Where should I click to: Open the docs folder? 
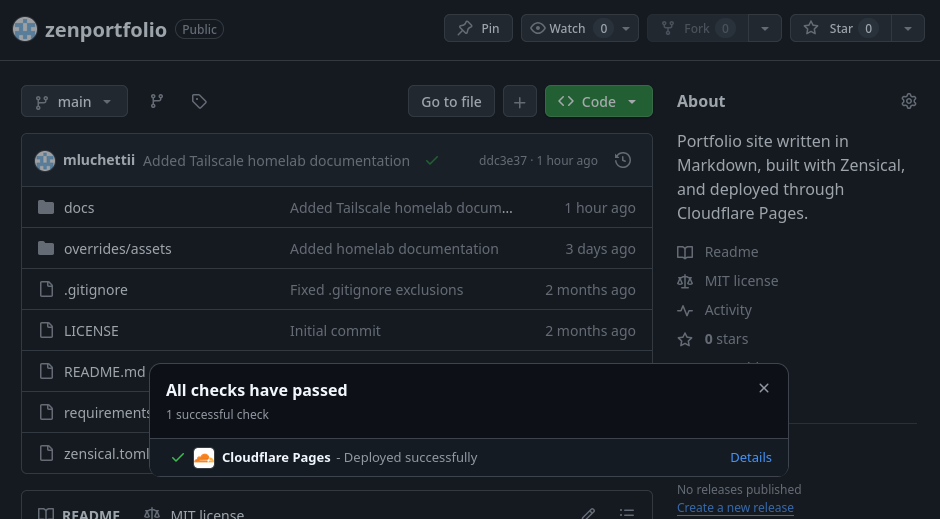(x=79, y=208)
